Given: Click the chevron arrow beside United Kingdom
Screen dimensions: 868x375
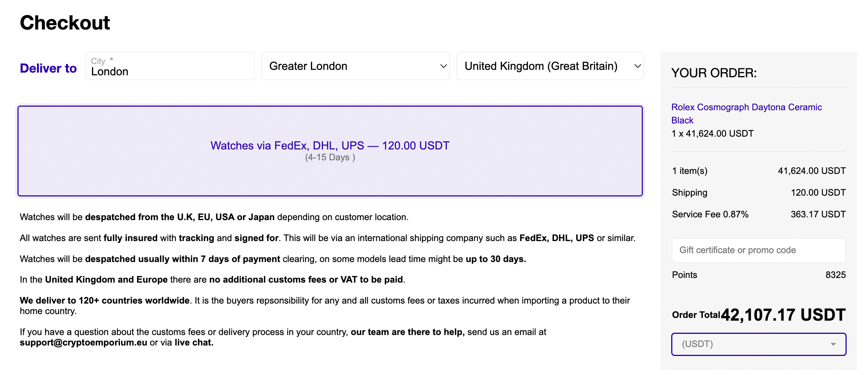Looking at the screenshot, I should pos(637,66).
